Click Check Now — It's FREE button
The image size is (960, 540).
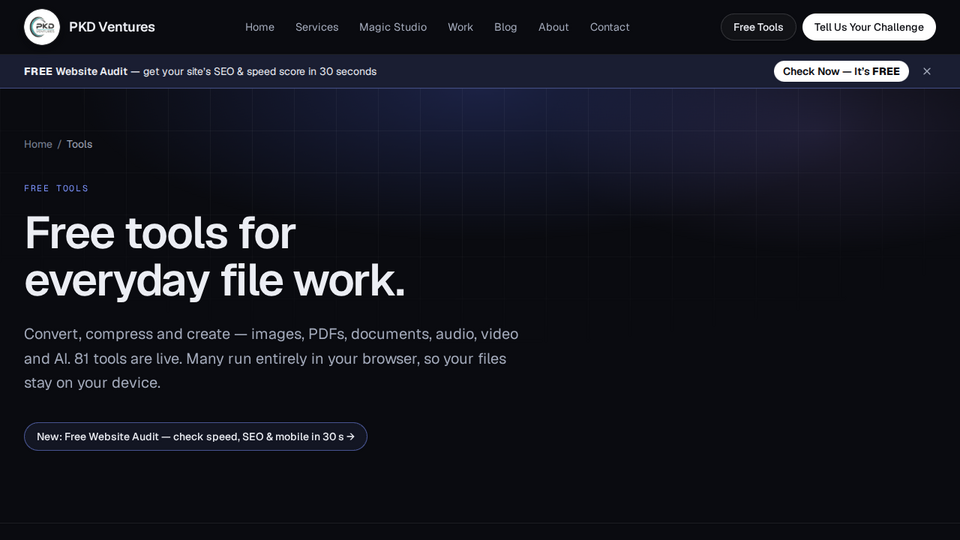coord(841,71)
